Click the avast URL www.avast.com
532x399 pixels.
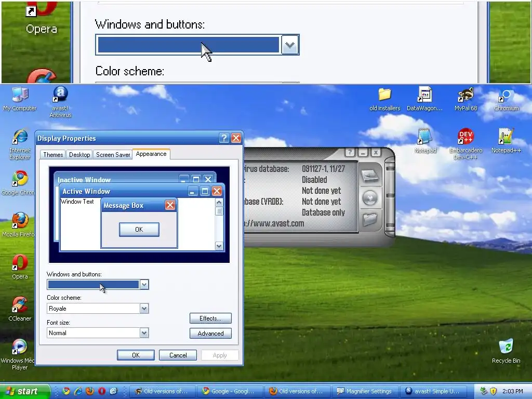pos(274,223)
